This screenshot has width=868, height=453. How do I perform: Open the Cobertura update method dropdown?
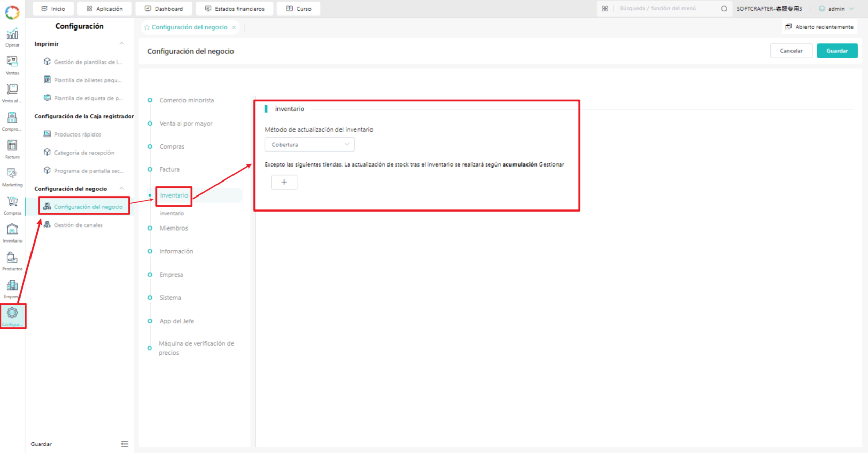(309, 145)
